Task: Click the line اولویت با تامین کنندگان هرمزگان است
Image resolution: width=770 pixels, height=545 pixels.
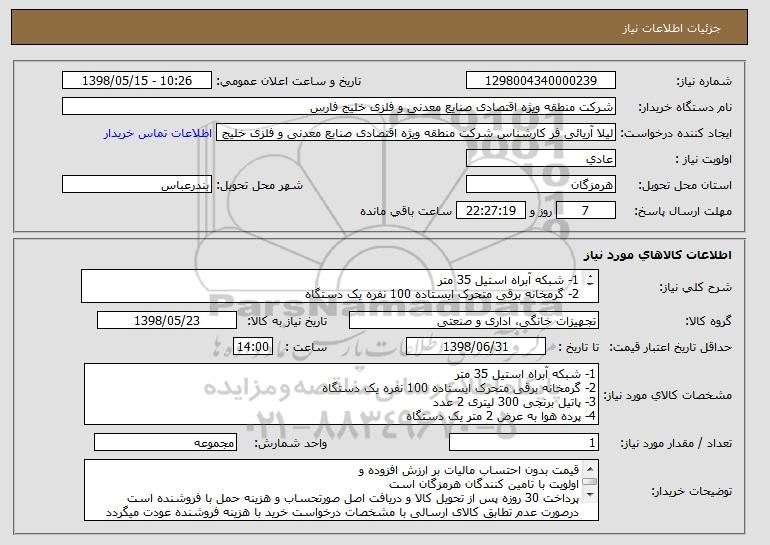Action: point(484,484)
